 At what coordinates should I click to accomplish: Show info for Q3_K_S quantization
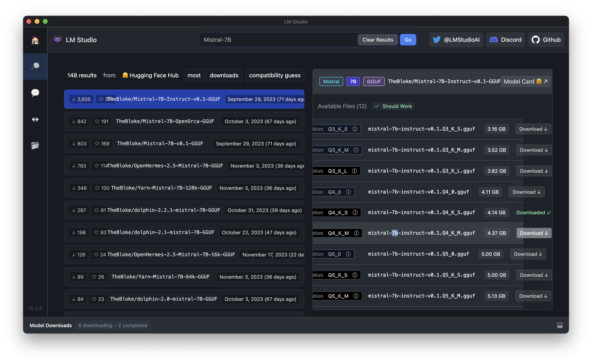pos(355,129)
